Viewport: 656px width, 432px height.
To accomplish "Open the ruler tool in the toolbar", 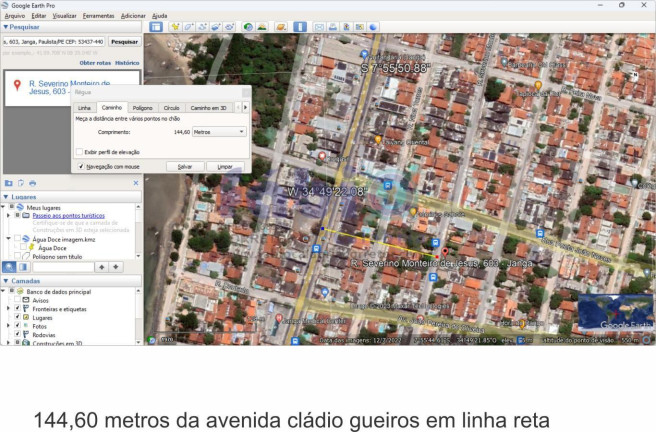I will point(300,27).
